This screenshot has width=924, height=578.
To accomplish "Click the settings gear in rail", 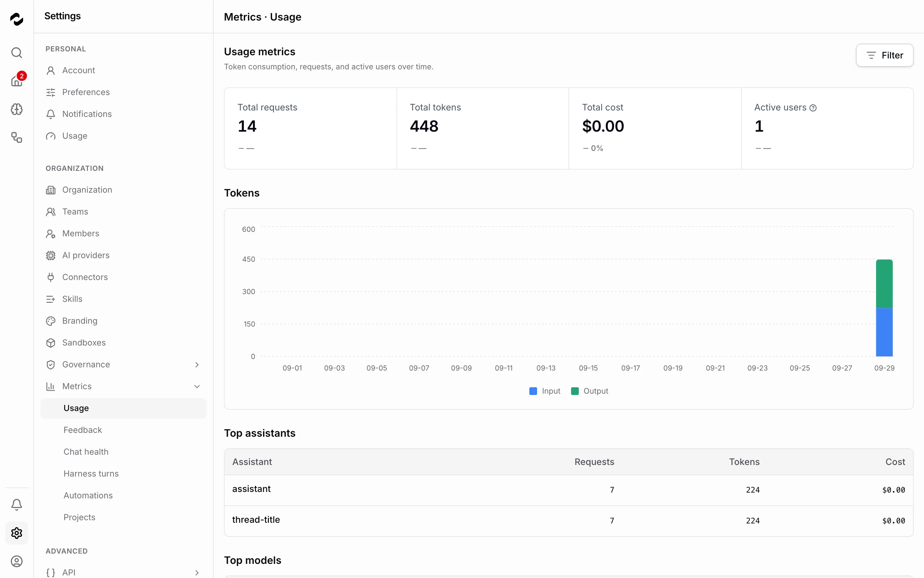I will [16, 533].
